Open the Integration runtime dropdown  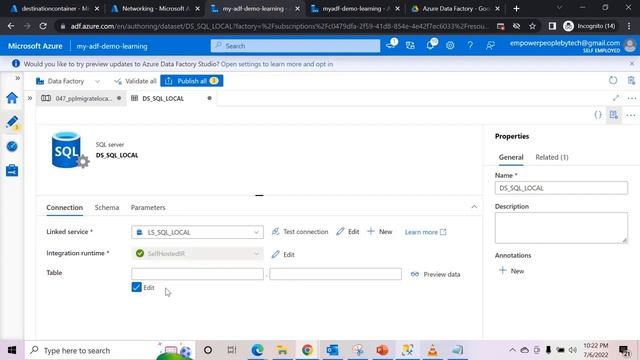pos(198,253)
